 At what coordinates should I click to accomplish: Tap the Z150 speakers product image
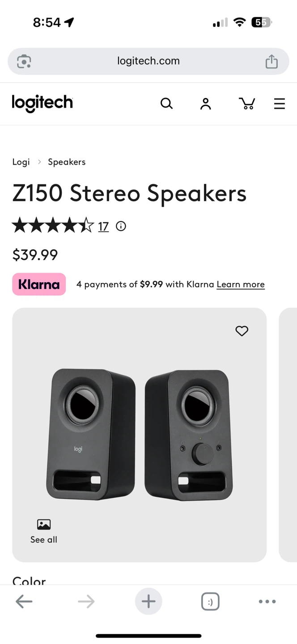coord(140,434)
